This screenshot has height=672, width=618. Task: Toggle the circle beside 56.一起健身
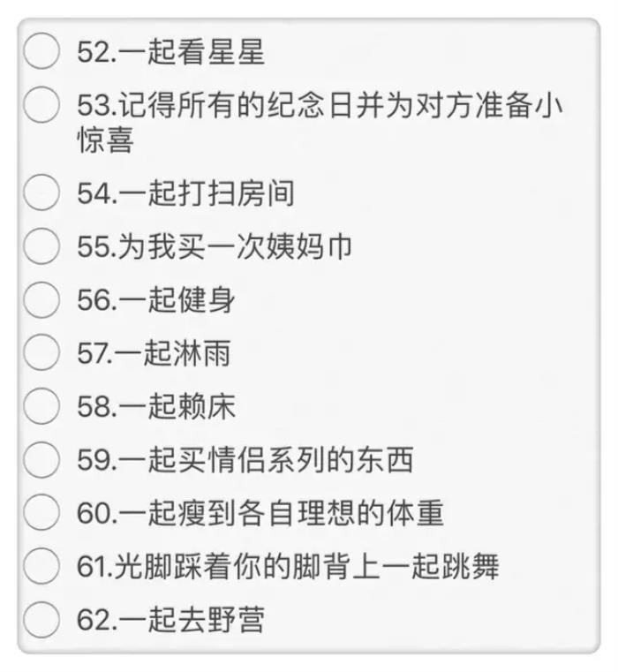pos(41,299)
